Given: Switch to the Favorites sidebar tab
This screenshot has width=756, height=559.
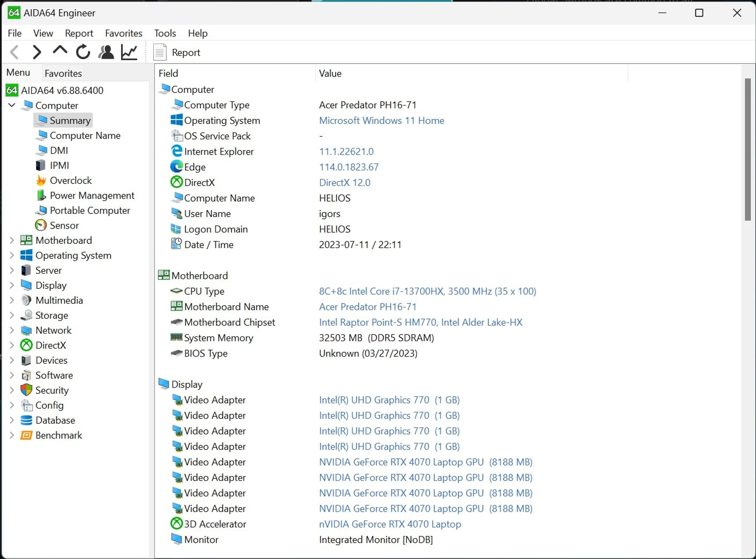Looking at the screenshot, I should [x=63, y=73].
